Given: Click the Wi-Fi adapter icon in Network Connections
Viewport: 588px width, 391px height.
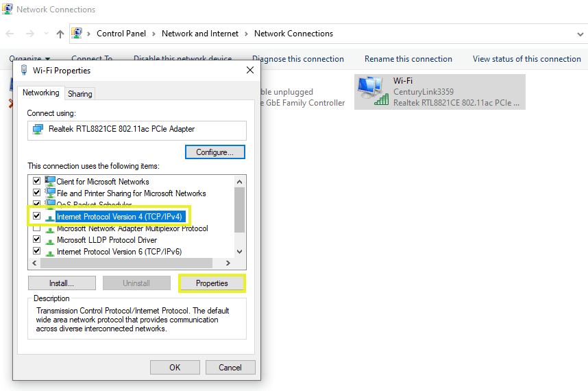Looking at the screenshot, I should coord(373,91).
